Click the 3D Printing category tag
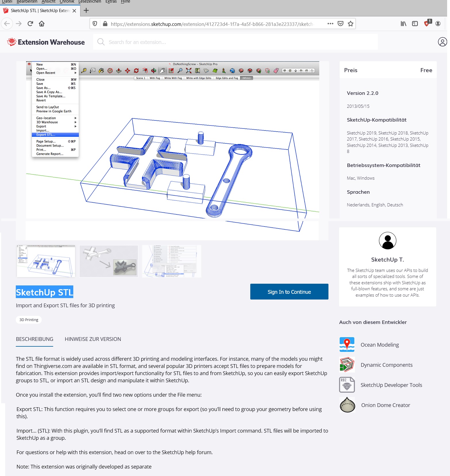The image size is (450, 476). click(x=29, y=320)
